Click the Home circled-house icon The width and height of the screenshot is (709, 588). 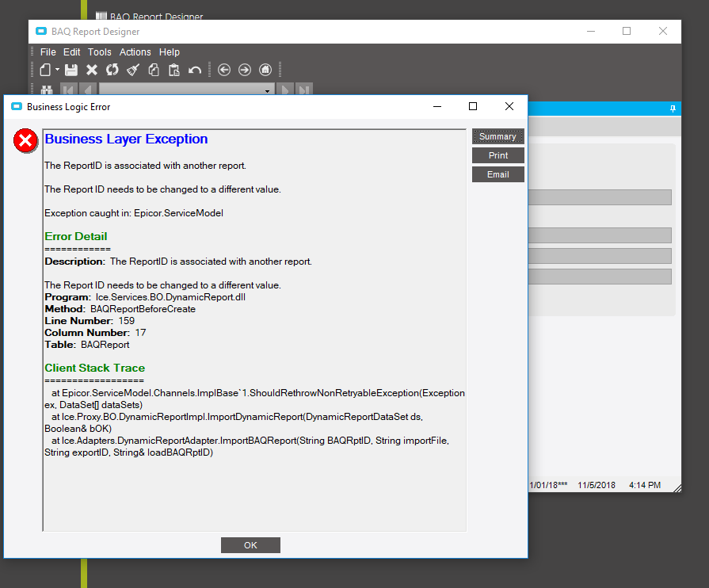point(265,70)
